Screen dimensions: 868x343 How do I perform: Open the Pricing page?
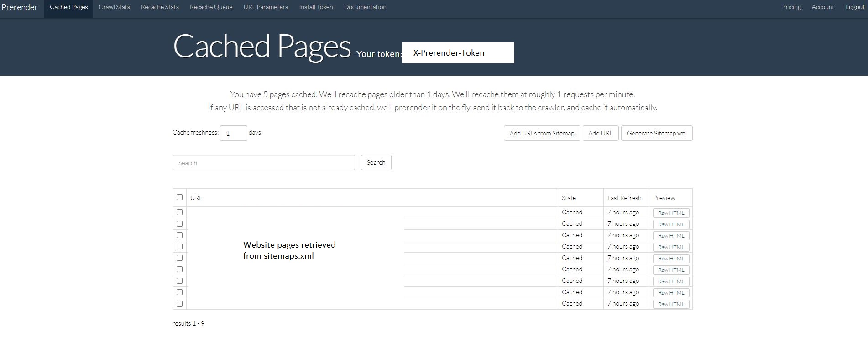pos(791,7)
